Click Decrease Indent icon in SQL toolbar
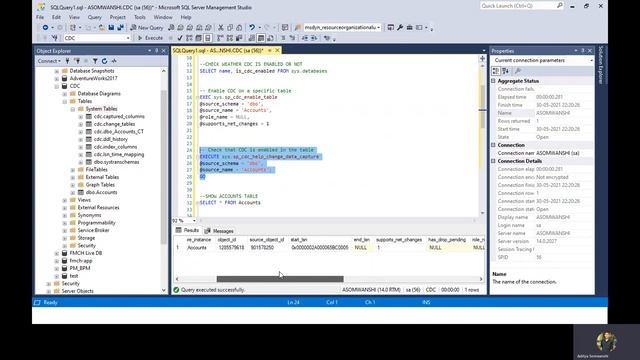Screen dimensions: 640x360 coord(305,38)
